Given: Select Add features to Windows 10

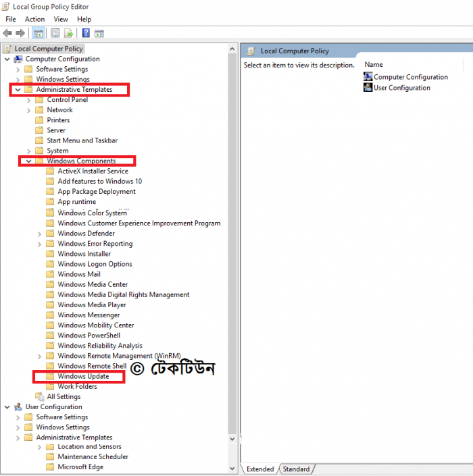Looking at the screenshot, I should (x=99, y=181).
